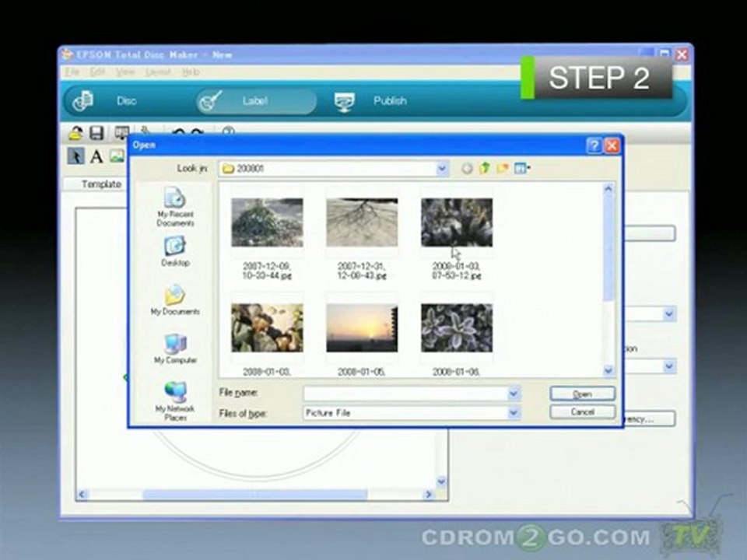Click the question mark help toolbar icon
The image size is (747, 560).
229,131
